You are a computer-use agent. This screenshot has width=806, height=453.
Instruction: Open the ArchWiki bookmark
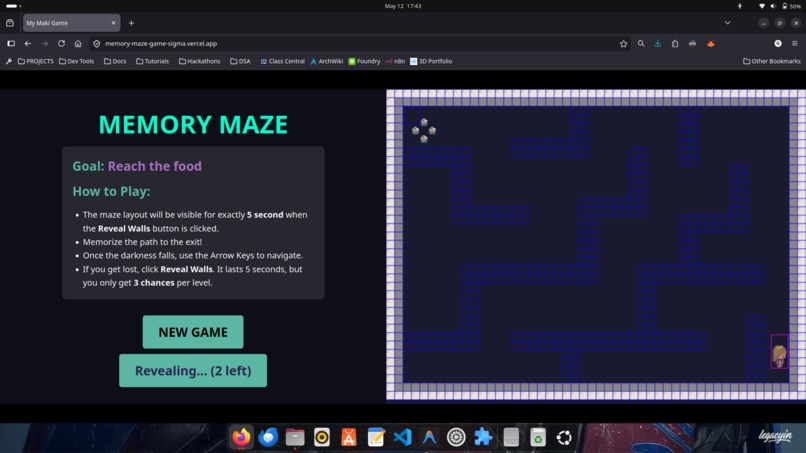coord(326,61)
